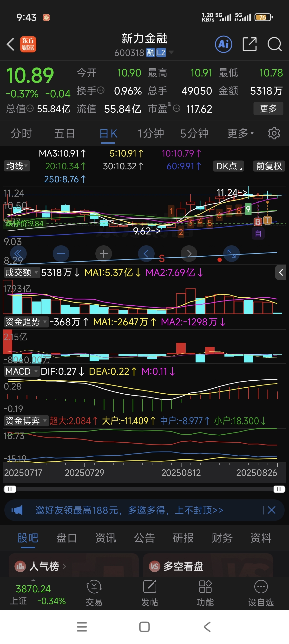Open the search magnifier icon

(275, 44)
